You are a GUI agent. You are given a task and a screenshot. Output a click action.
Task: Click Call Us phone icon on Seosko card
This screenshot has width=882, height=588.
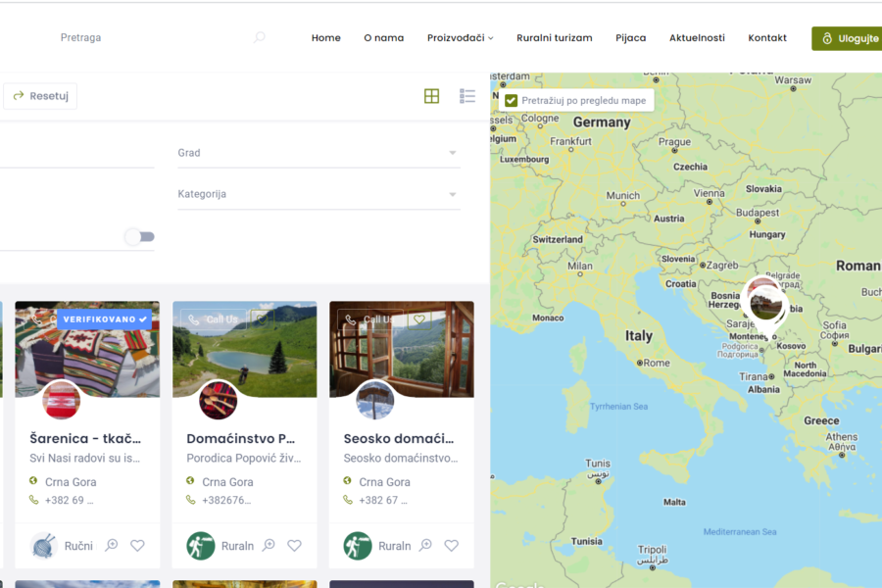point(351,319)
